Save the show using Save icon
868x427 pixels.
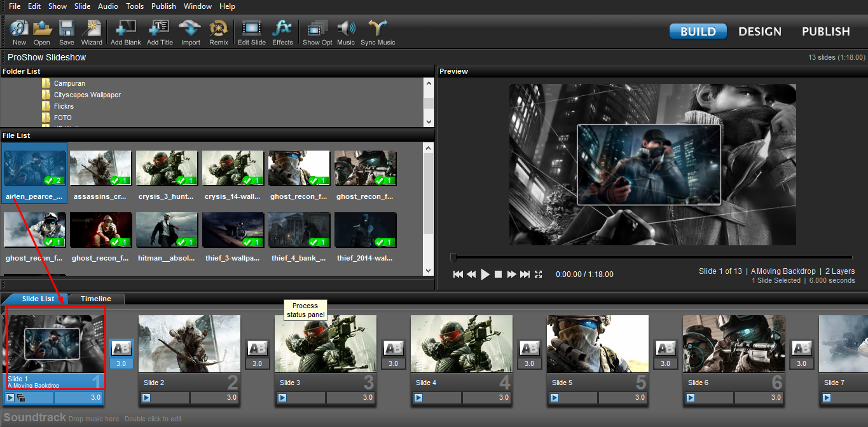pos(67,29)
